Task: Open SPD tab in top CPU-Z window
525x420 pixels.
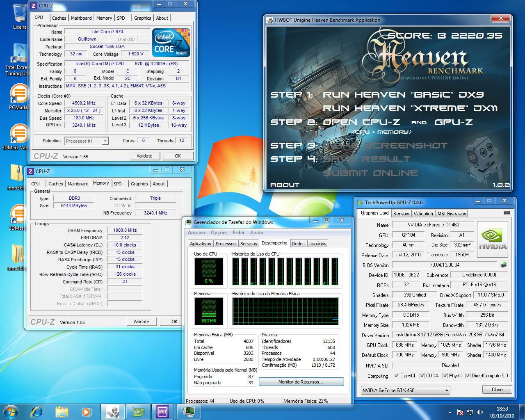Action: (x=121, y=18)
